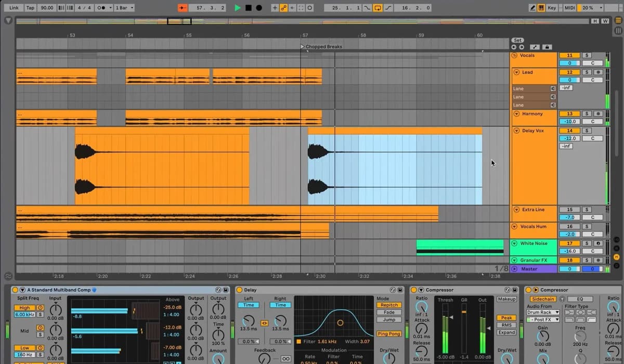Select the Master track header
This screenshot has height=364, width=624.
click(534, 269)
